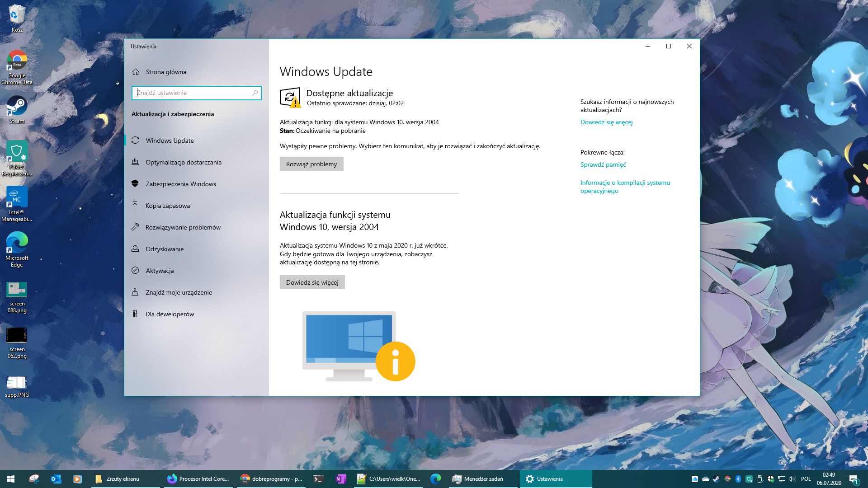Open Optymalizacja dostarczania settings page
868x488 pixels.
coord(183,162)
